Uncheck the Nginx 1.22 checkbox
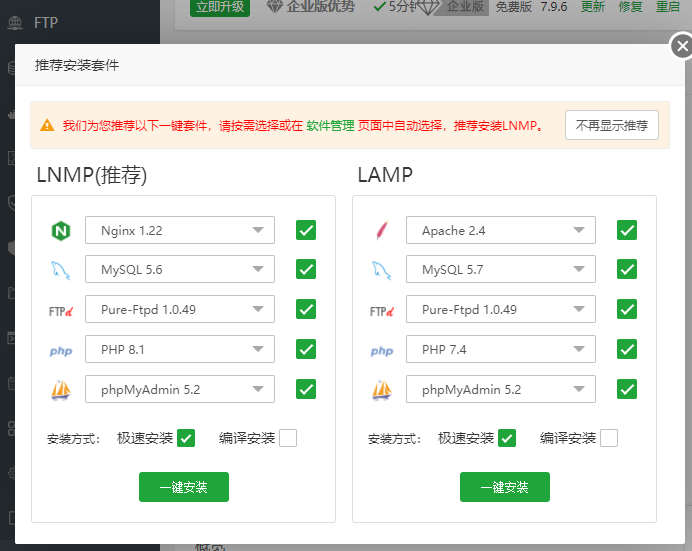The image size is (692, 551). click(306, 230)
